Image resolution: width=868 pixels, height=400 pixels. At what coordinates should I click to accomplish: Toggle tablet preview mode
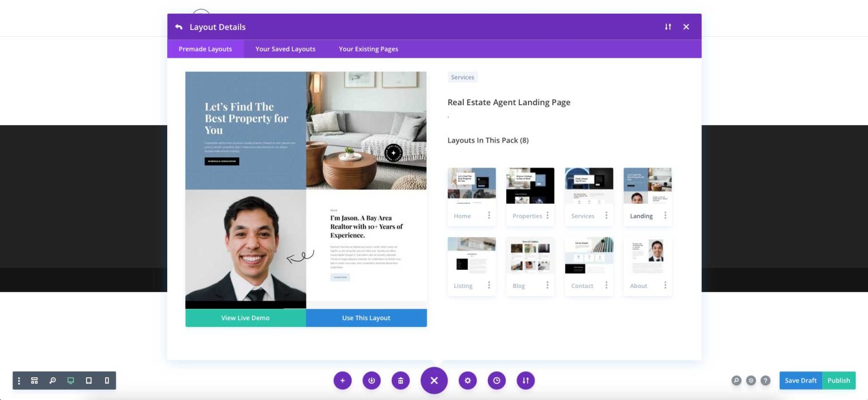click(89, 380)
